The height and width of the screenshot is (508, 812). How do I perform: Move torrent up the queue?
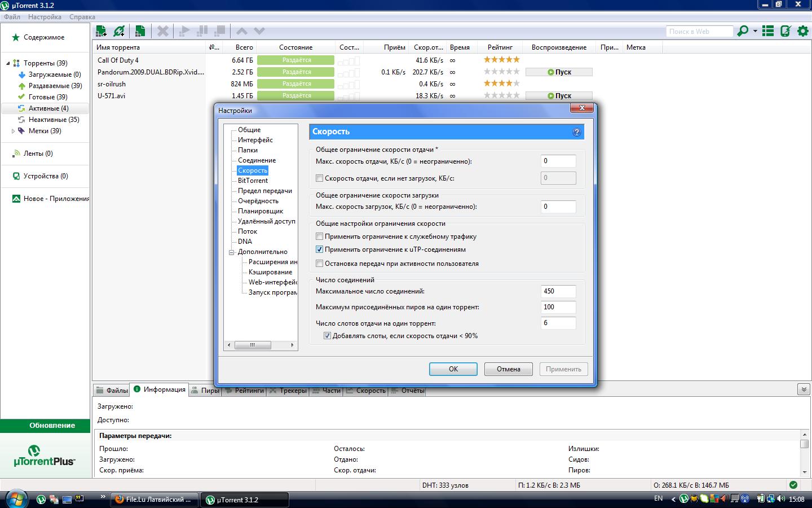[242, 31]
